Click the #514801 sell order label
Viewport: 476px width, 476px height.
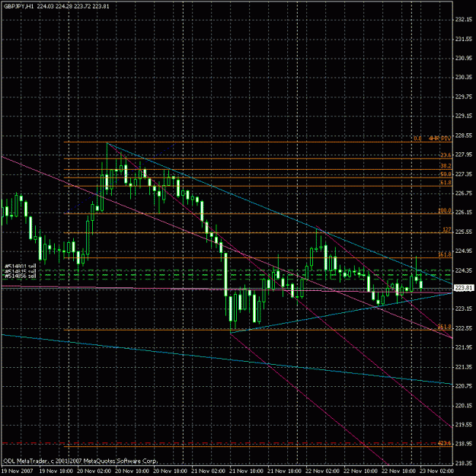point(21,267)
